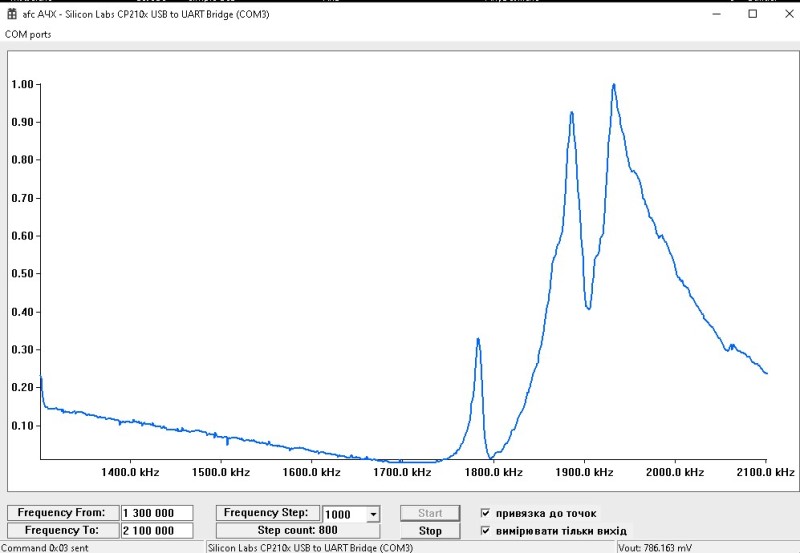Click the highest curve peak at 1.00
The width and height of the screenshot is (800, 553).
pos(613,85)
